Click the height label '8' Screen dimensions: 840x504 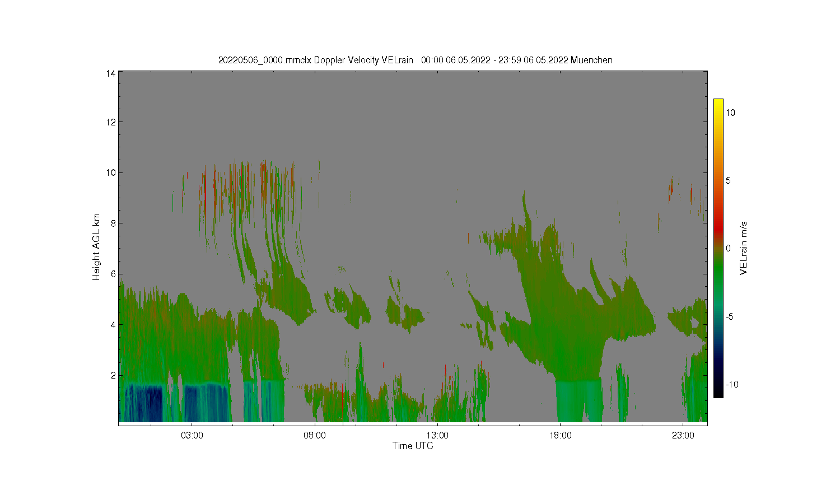[x=113, y=223]
